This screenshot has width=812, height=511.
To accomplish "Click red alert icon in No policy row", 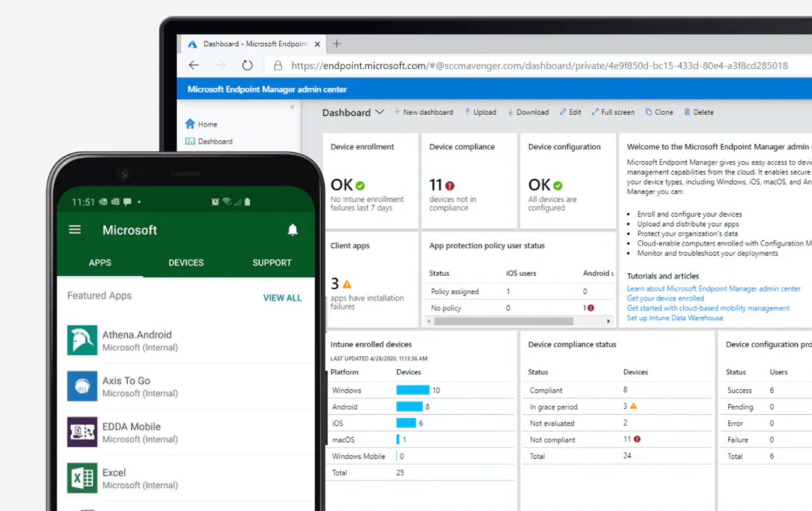I will (x=591, y=308).
